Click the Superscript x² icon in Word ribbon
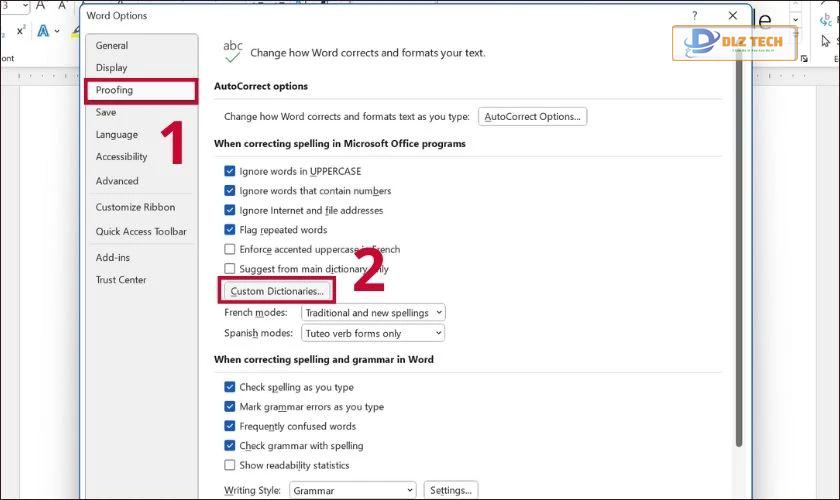This screenshot has width=840, height=500. click(x=20, y=31)
